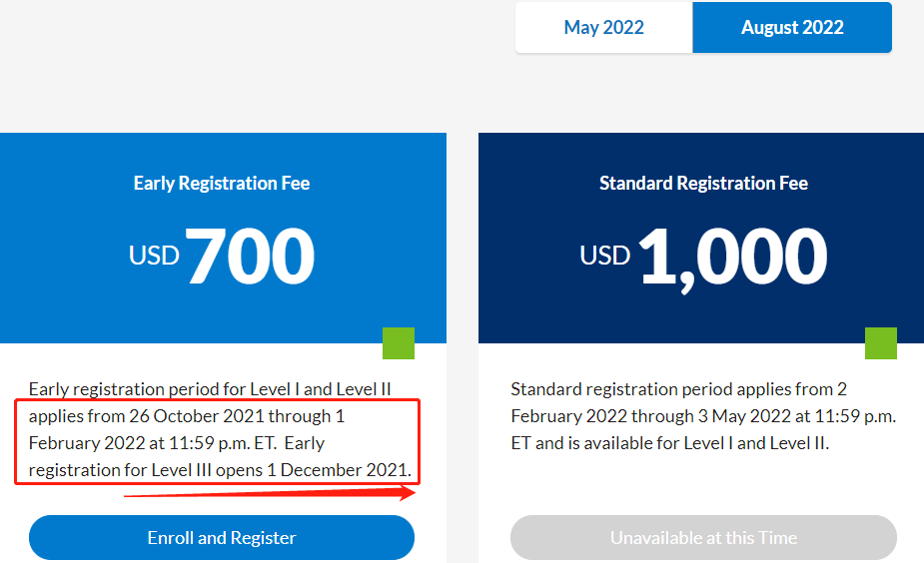
Task: Click the USD label beside 700
Action: tap(154, 256)
